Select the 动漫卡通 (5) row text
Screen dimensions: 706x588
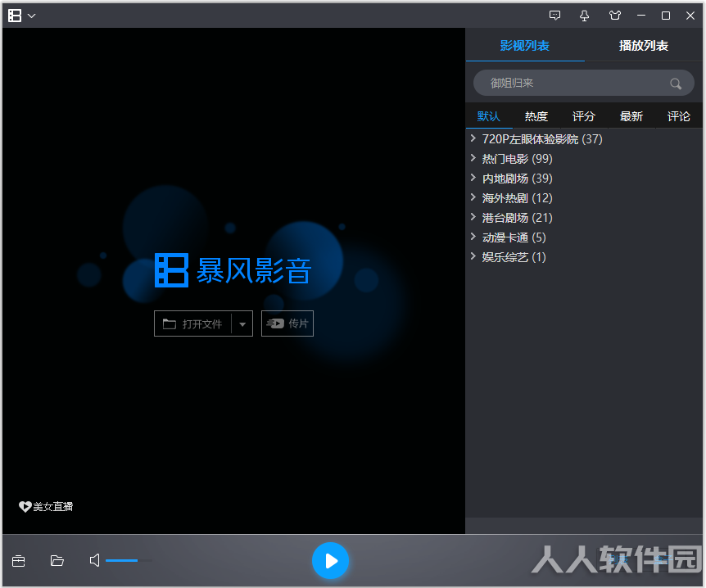(x=514, y=237)
